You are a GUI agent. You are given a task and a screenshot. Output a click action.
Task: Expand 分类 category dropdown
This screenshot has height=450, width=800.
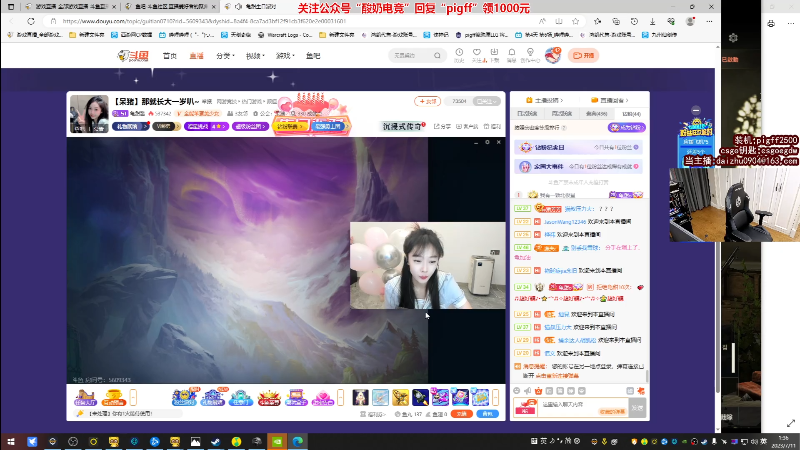pyautogui.click(x=225, y=56)
